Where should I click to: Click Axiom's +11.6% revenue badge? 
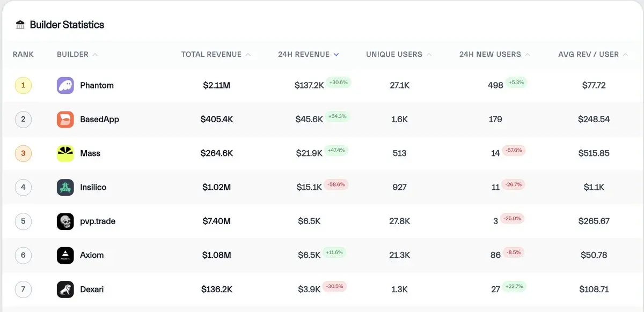click(x=334, y=252)
